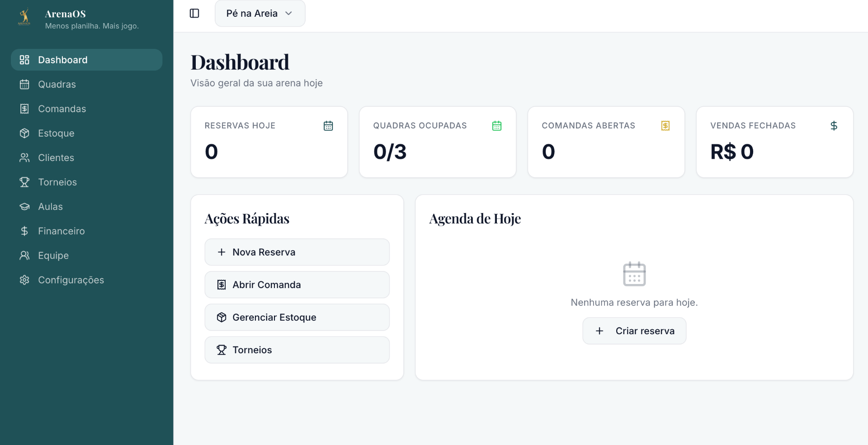Open Comandas in the sidebar
The image size is (868, 445).
(x=86, y=109)
